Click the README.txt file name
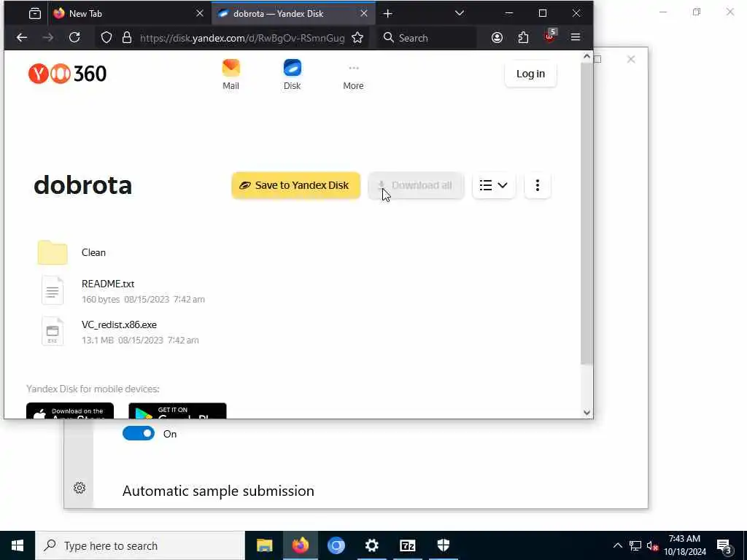The image size is (747, 560). (x=108, y=284)
